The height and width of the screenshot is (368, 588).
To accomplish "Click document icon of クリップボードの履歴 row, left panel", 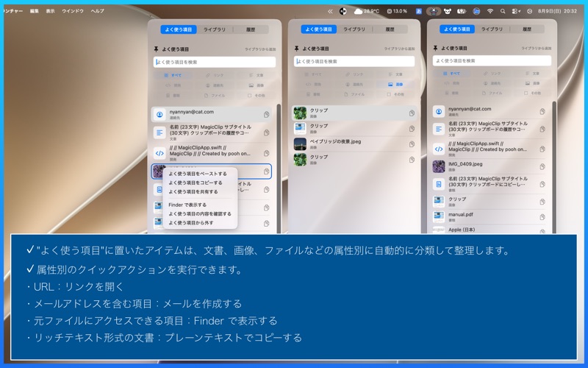I will pyautogui.click(x=159, y=132).
